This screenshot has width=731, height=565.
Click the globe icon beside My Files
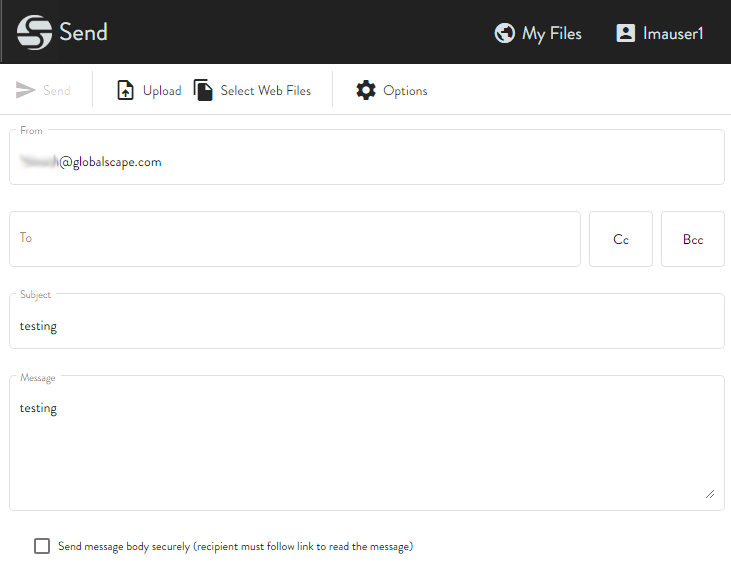pyautogui.click(x=505, y=33)
